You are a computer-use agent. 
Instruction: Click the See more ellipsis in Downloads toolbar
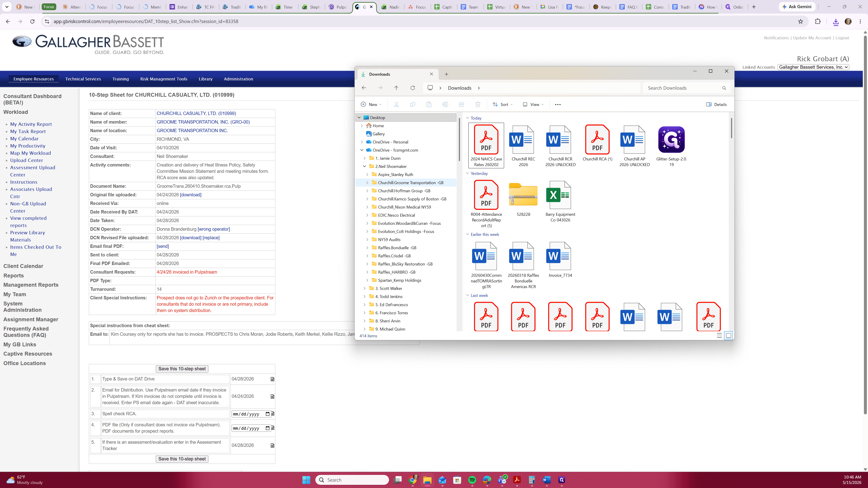pos(558,104)
